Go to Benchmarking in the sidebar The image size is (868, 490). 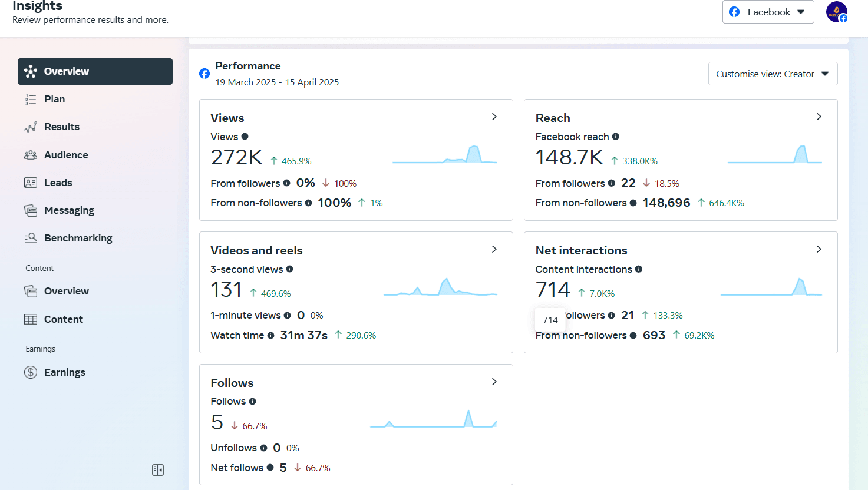[78, 238]
